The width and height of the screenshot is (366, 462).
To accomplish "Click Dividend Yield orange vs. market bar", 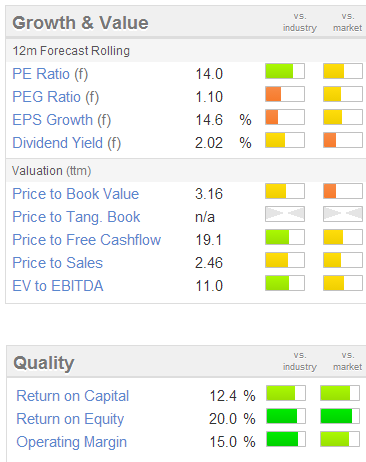I will 343,140.
